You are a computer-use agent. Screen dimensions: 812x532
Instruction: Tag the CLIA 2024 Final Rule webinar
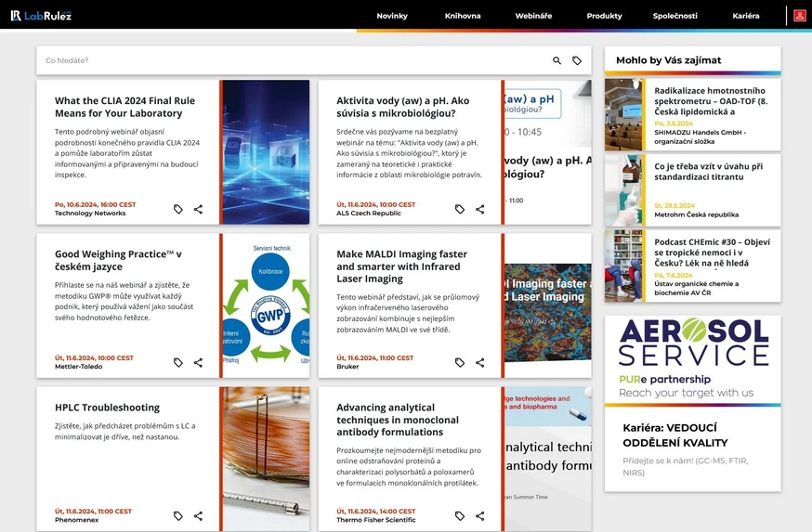click(x=178, y=209)
